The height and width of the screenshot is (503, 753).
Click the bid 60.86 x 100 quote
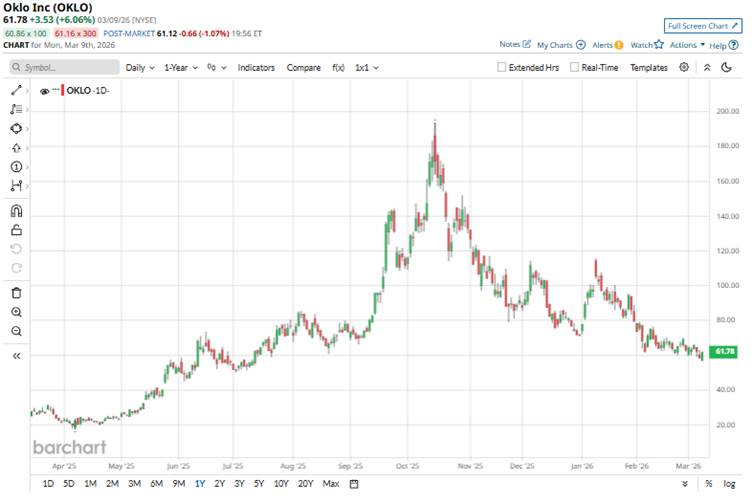click(25, 33)
